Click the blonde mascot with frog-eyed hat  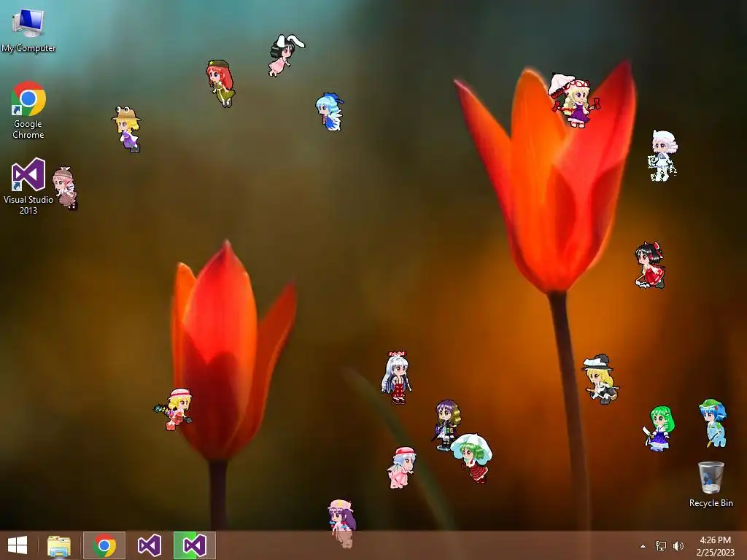[127, 129]
